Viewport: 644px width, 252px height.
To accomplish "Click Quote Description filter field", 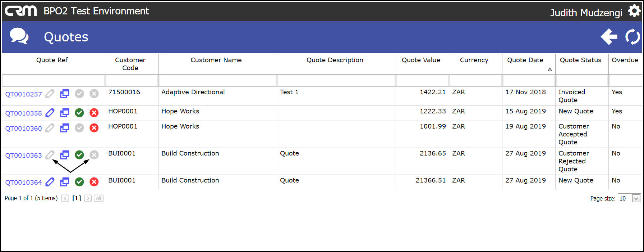I will point(336,80).
